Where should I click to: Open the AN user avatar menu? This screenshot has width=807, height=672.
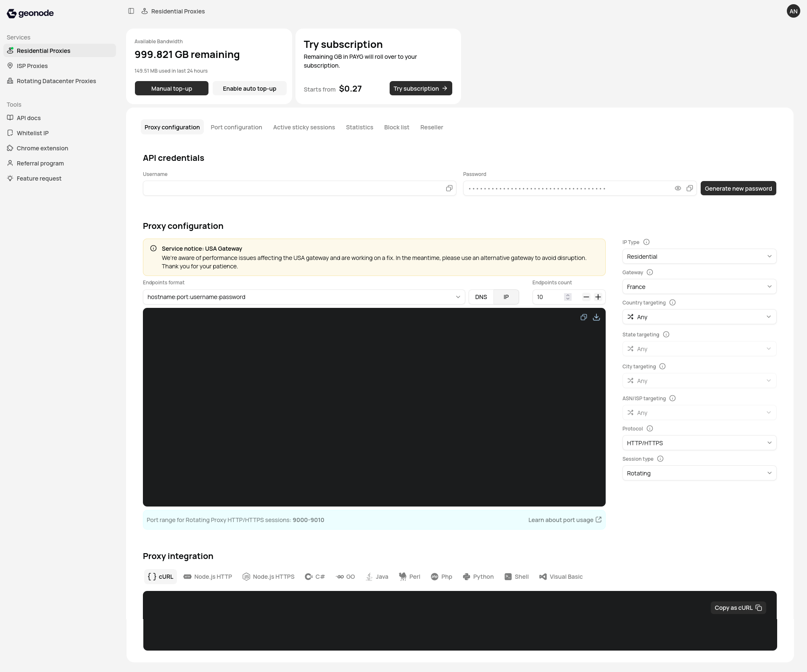coord(793,11)
